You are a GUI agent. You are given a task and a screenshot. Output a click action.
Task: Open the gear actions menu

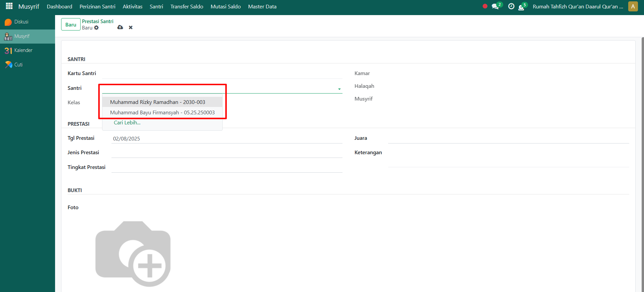(97, 28)
